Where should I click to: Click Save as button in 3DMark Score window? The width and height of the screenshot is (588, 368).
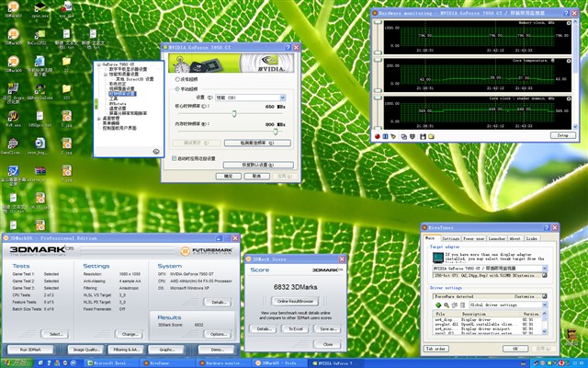[327, 329]
